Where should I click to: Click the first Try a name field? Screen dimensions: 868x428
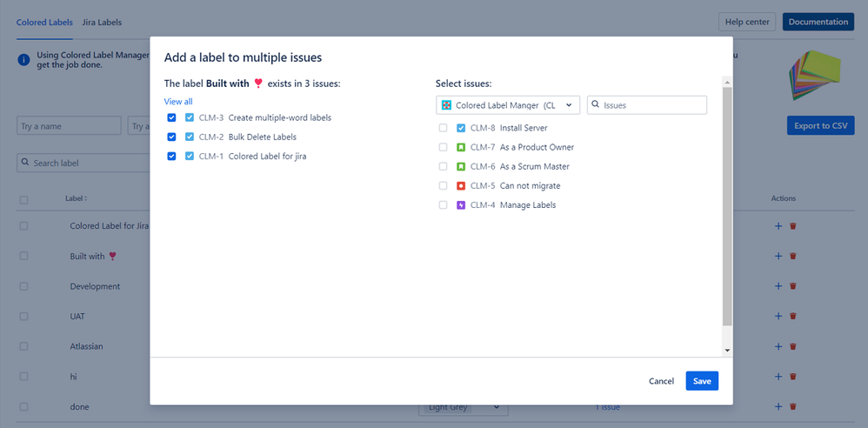click(x=70, y=126)
